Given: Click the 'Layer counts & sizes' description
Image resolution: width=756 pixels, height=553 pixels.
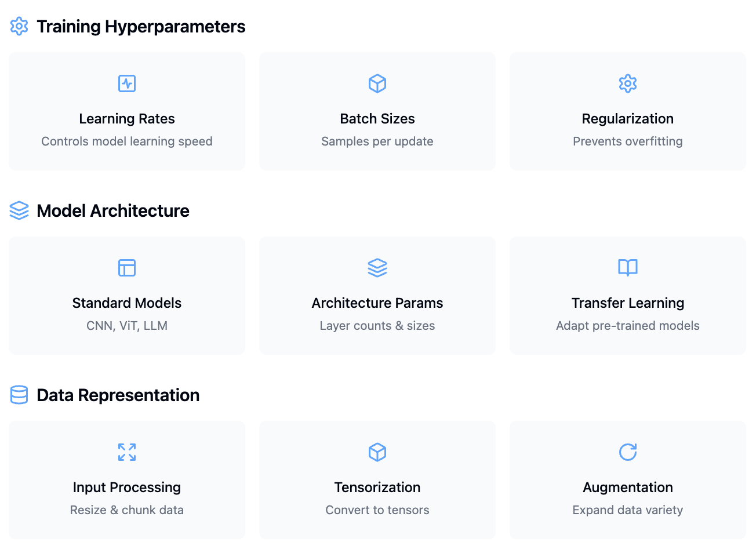Looking at the screenshot, I should click(x=377, y=326).
